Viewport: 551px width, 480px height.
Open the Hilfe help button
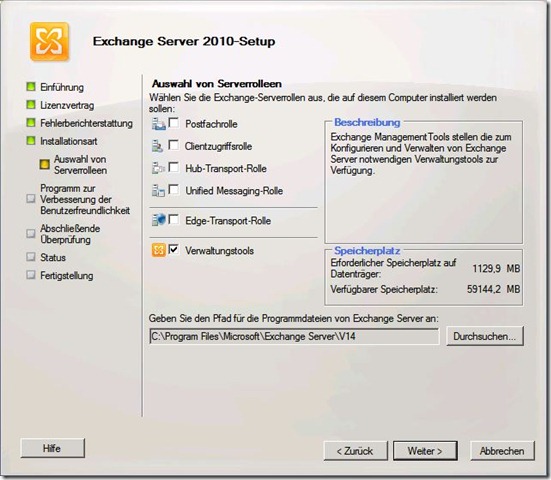tap(52, 448)
